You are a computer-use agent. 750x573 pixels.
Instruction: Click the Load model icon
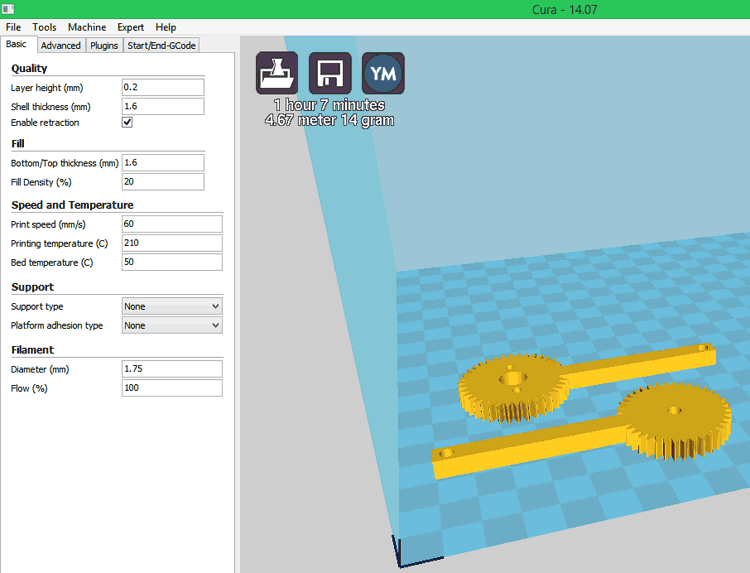[x=277, y=73]
